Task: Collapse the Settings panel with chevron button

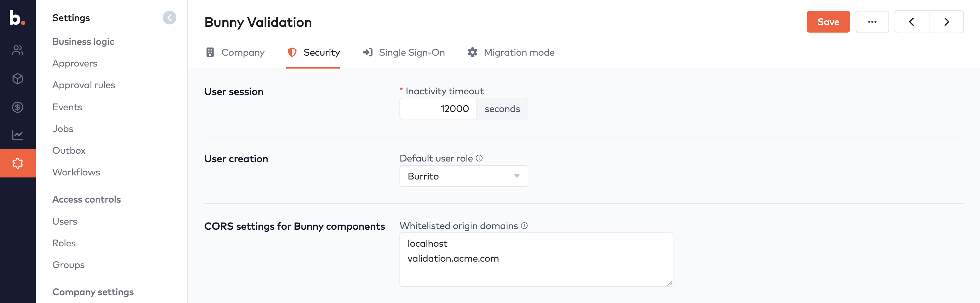Action: pos(169,18)
